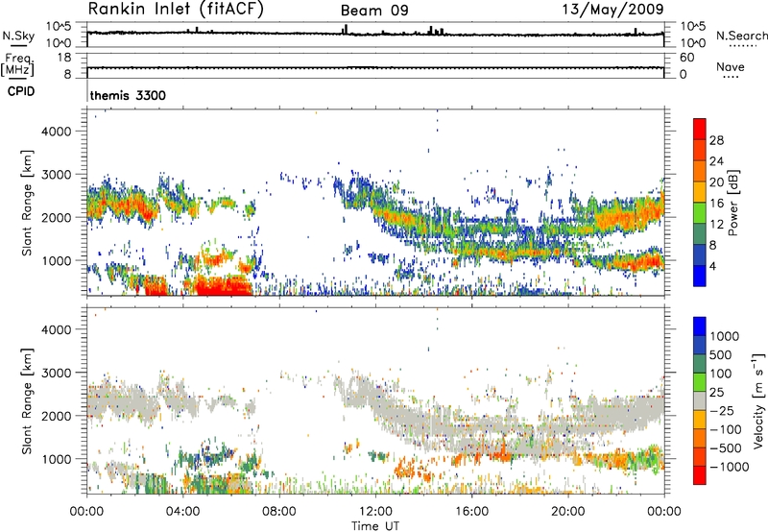768x532 pixels.
Task: Click the "60" Nave axis tick label
Action: [686, 58]
